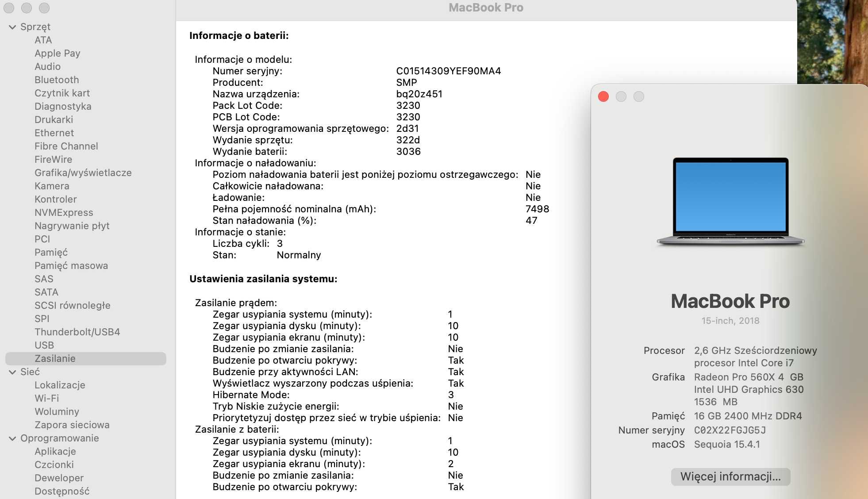Screen dimensions: 868x499
Task: Open SATA in the sidebar
Action: point(46,292)
